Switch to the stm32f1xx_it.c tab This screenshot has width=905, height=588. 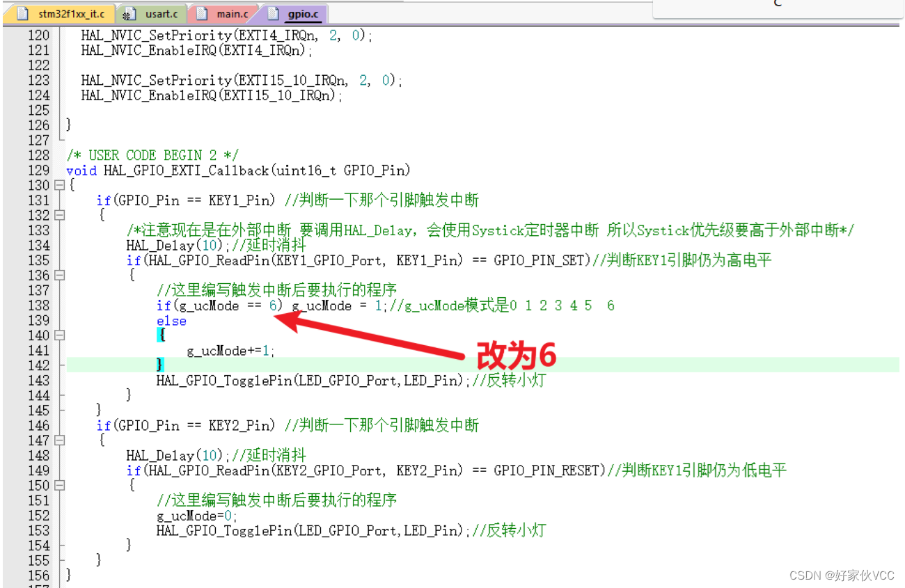(60, 13)
